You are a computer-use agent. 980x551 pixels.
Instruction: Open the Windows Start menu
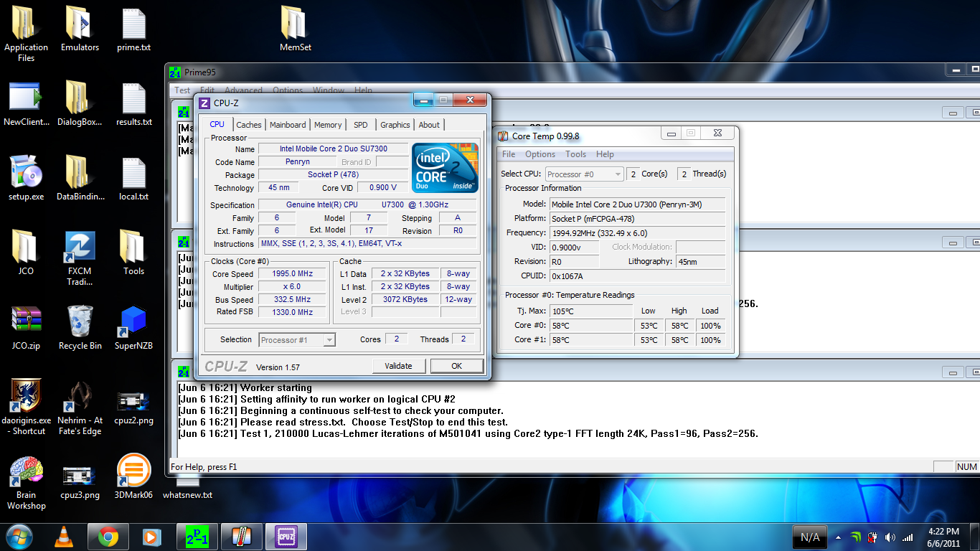tap(19, 537)
